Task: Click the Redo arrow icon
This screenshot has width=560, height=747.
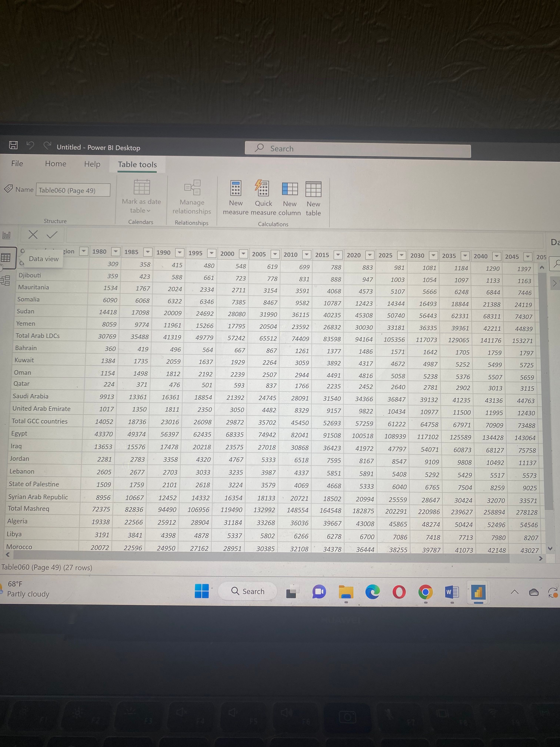Action: point(47,146)
